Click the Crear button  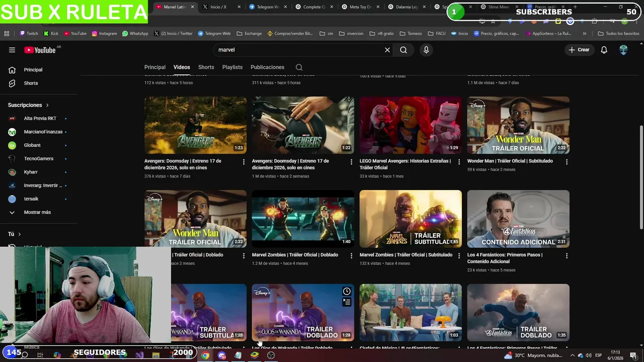[x=579, y=50]
